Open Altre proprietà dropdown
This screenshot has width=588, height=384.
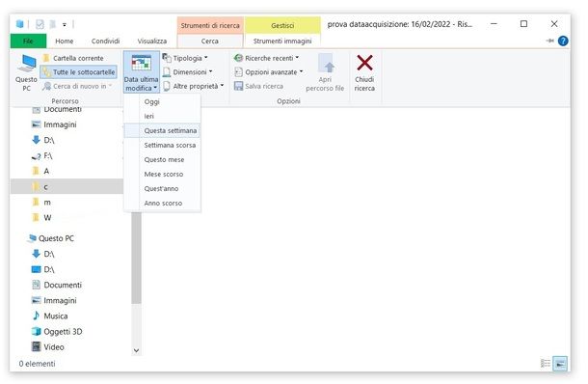tap(194, 86)
